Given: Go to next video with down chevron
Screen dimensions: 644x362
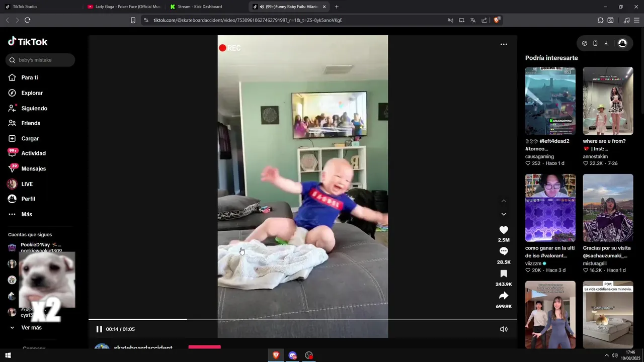Looking at the screenshot, I should tap(504, 214).
